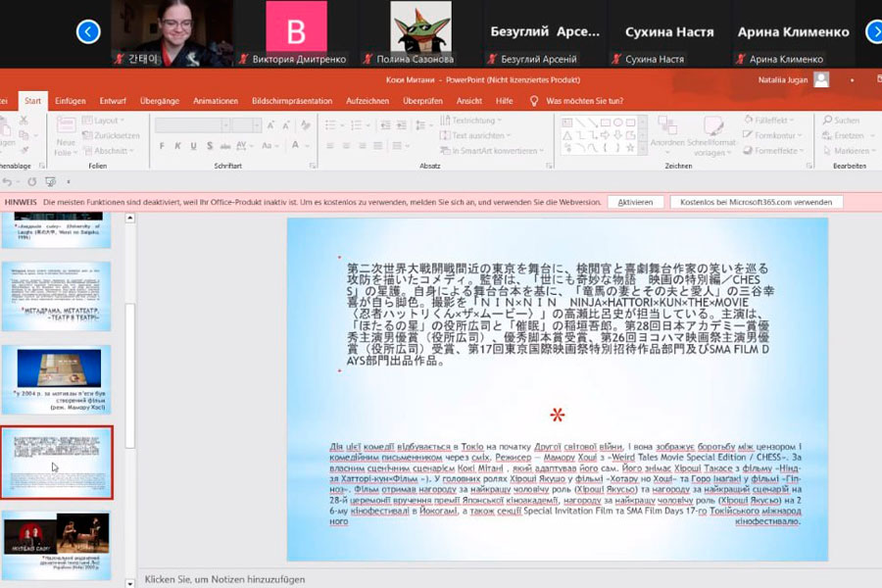Select the star shape in shapes gallery
The height and width of the screenshot is (588, 882).
(630, 148)
